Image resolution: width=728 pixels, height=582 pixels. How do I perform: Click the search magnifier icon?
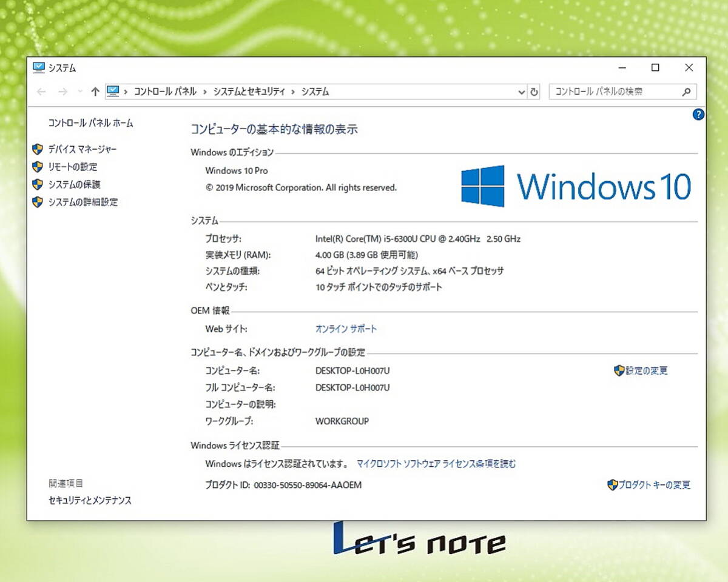687,92
